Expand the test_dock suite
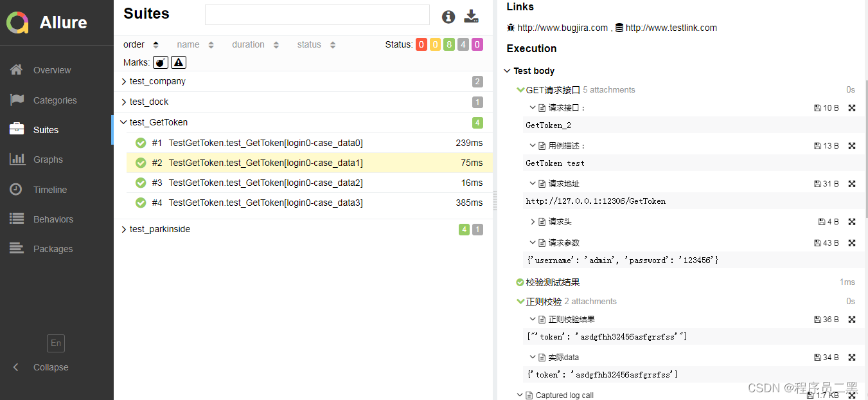Viewport: 868px width, 400px height. point(303,102)
